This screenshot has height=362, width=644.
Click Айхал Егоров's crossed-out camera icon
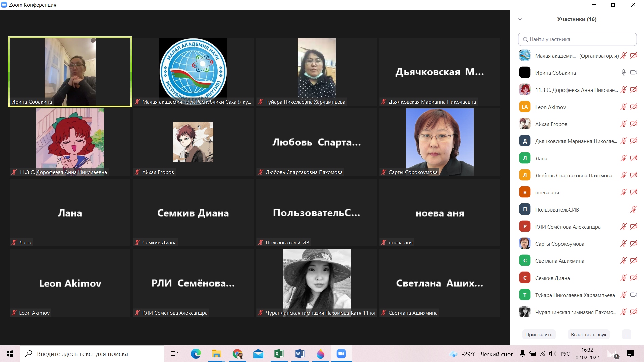[x=633, y=124]
